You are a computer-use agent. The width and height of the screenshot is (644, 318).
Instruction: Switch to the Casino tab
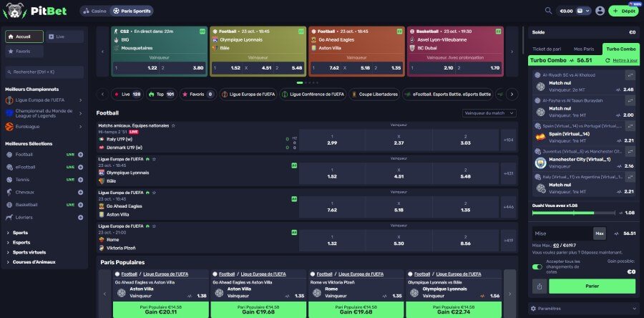pos(94,11)
